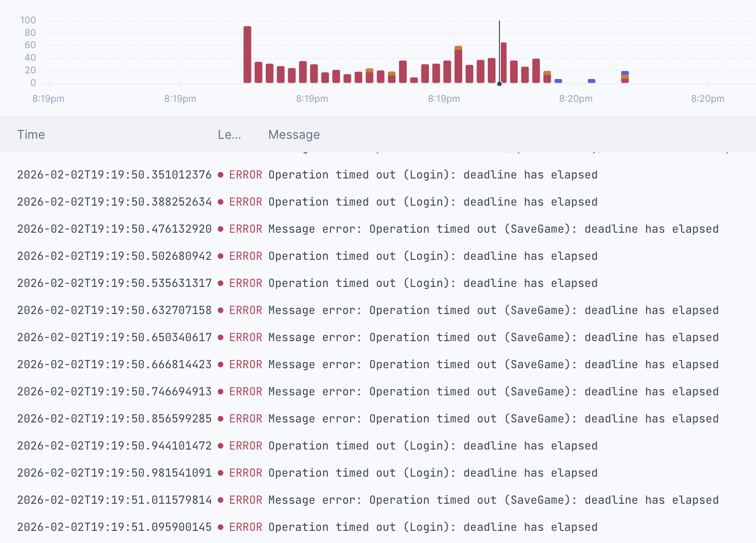The width and height of the screenshot is (756, 543).
Task: Click the first 8:19pm axis label
Action: point(48,99)
